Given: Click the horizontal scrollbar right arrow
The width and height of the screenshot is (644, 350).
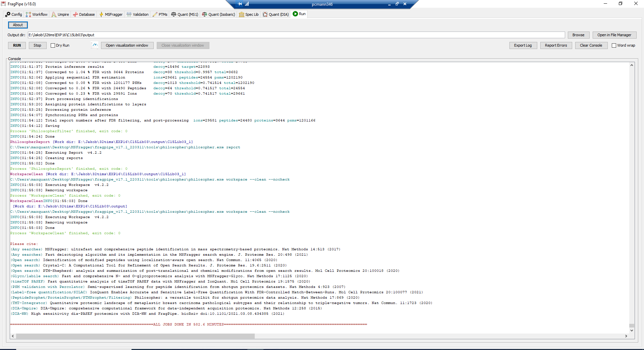Looking at the screenshot, I should 626,336.
